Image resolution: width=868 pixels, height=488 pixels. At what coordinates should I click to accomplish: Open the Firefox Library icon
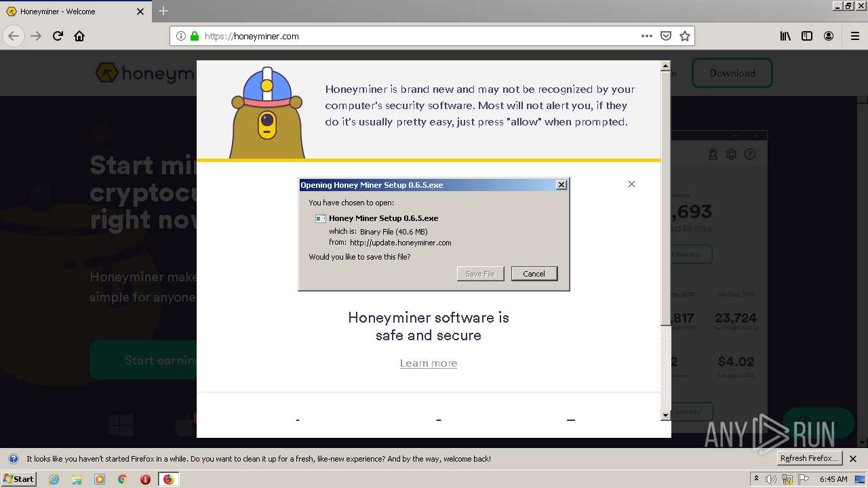pyautogui.click(x=785, y=36)
